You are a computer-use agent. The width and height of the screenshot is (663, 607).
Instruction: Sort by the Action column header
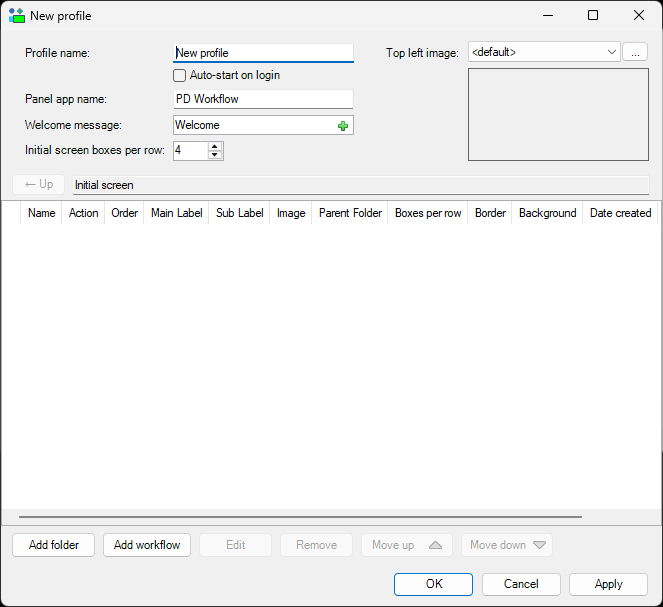[83, 213]
